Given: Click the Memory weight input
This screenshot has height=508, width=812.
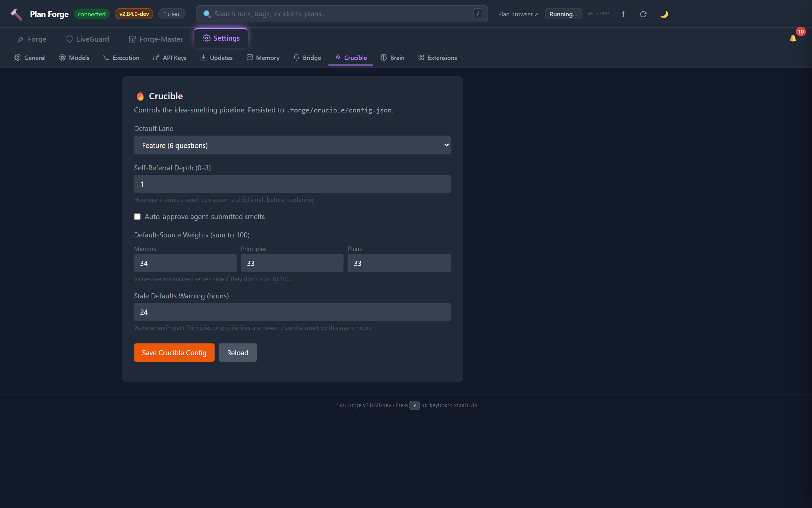Looking at the screenshot, I should [x=185, y=263].
